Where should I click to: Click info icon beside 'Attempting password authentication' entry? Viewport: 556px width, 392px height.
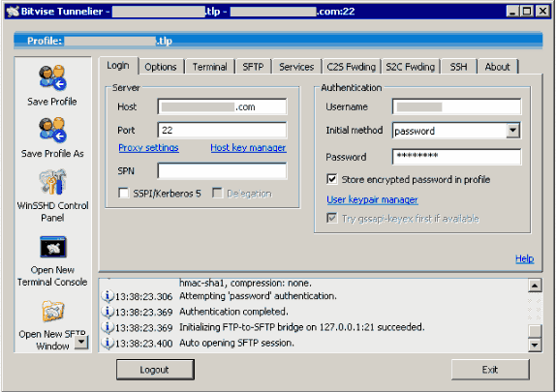(108, 296)
